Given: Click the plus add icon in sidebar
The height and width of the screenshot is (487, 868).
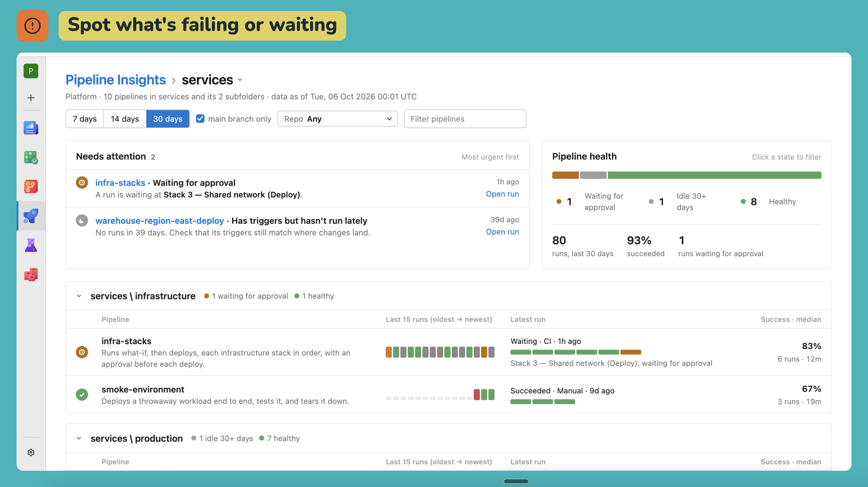Looking at the screenshot, I should (31, 98).
